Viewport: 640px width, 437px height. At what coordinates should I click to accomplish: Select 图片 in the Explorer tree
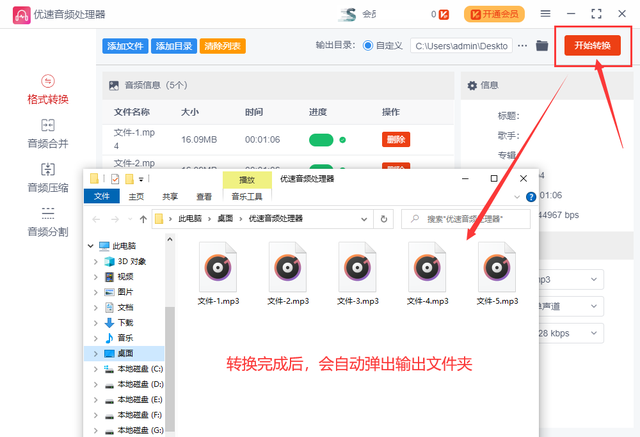tap(124, 292)
